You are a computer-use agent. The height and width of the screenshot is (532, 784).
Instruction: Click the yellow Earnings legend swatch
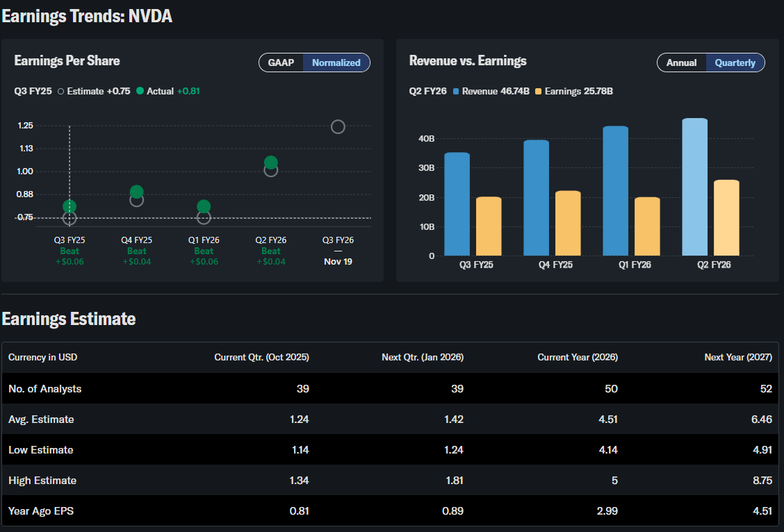pos(539,91)
